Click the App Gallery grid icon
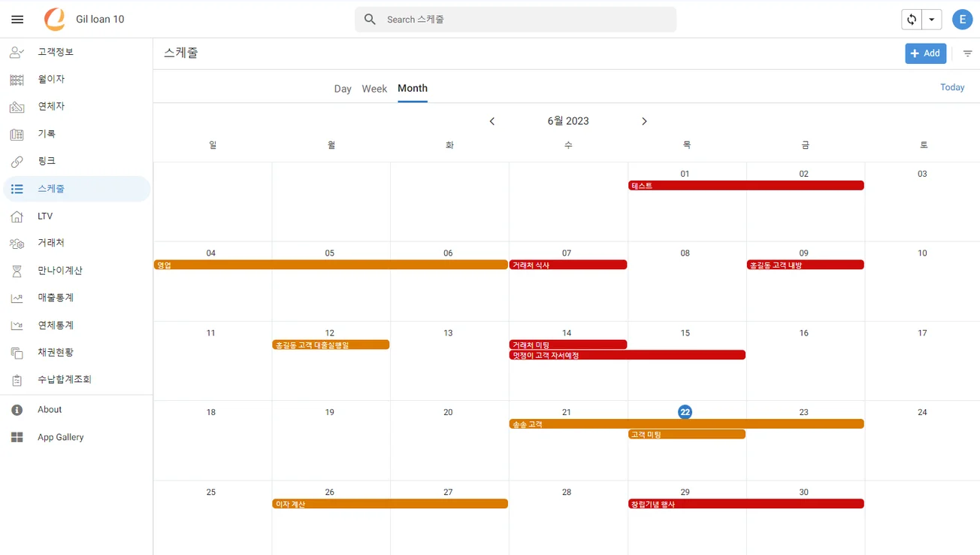 coord(17,438)
